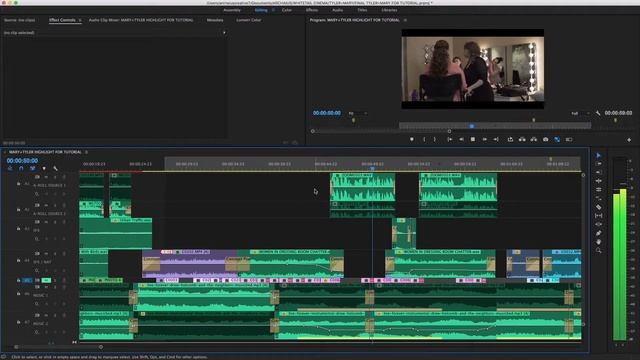The image size is (640, 360).
Task: Click the Export Frame camera icon
Action: [x=545, y=140]
